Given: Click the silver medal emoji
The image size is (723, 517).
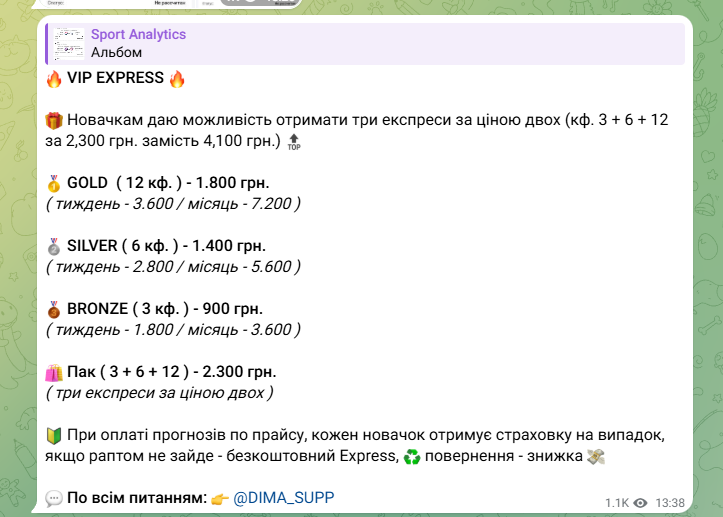Looking at the screenshot, I should click(54, 246).
